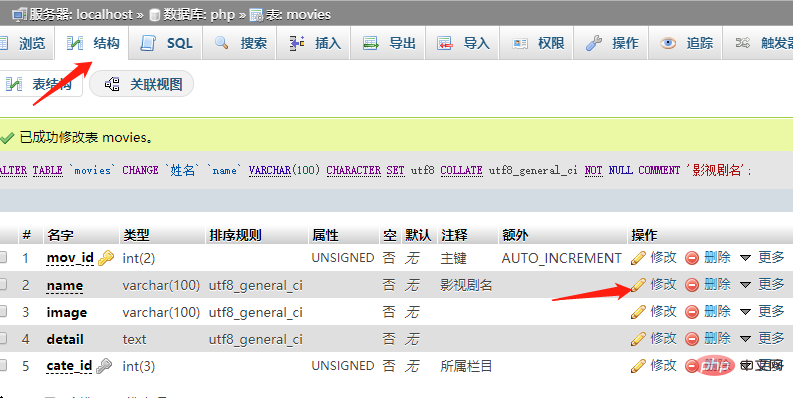Click the red delete icon for name

click(692, 285)
